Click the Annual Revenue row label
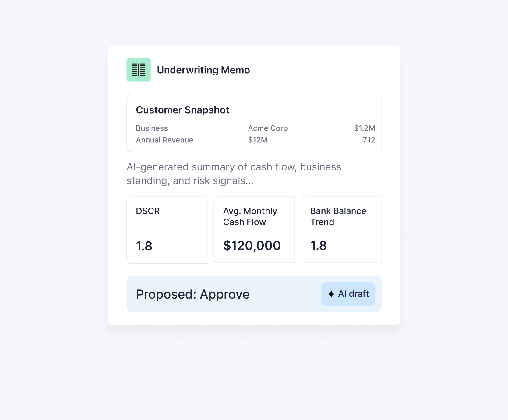Image resolution: width=508 pixels, height=420 pixels. 164,140
